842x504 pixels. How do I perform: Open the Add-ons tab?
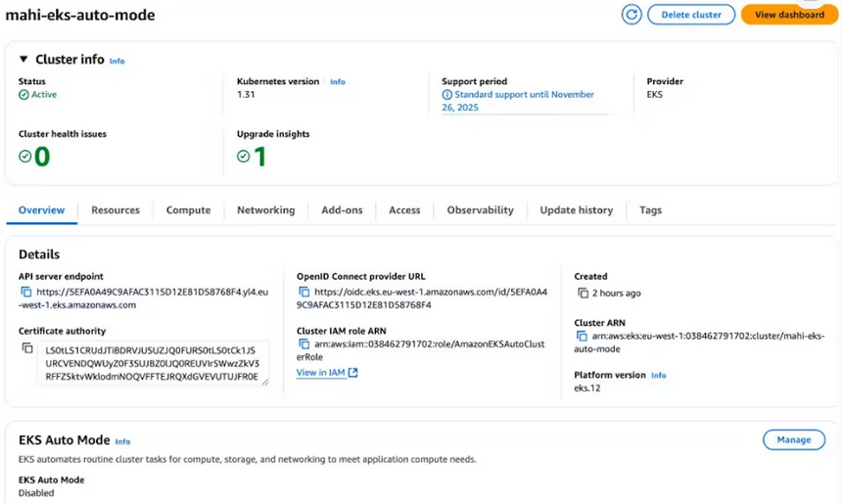click(x=342, y=209)
